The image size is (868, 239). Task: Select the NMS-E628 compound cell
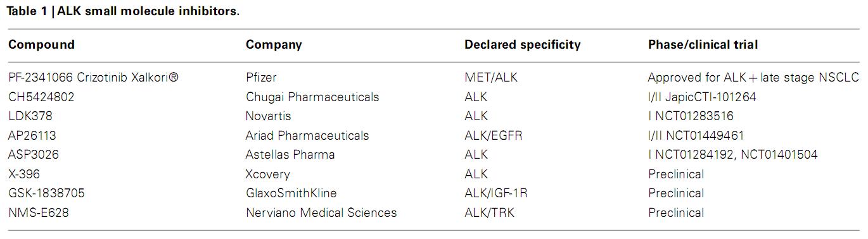point(39,212)
